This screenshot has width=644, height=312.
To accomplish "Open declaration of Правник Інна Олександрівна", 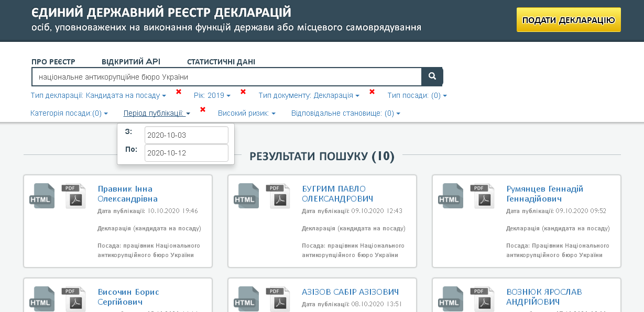I will coord(127,194).
